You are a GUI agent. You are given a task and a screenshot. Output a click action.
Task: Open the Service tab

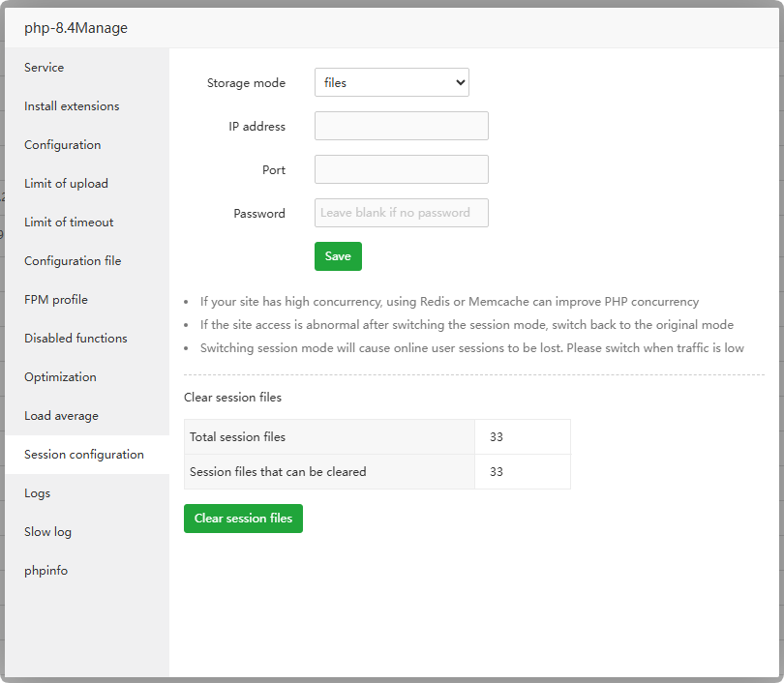[x=45, y=68]
